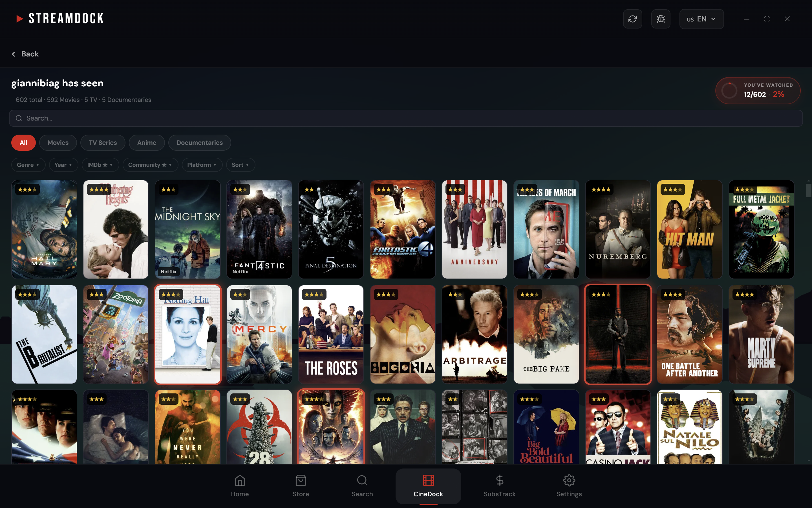Open the EN language dropdown
Screen dimensions: 812x508
click(701, 19)
